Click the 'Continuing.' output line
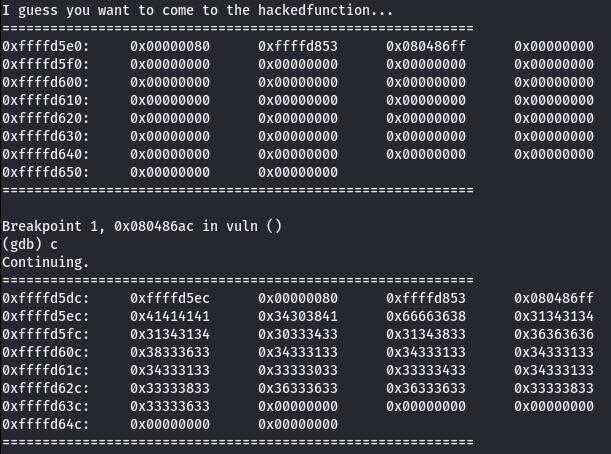611x454 pixels. click(46, 262)
